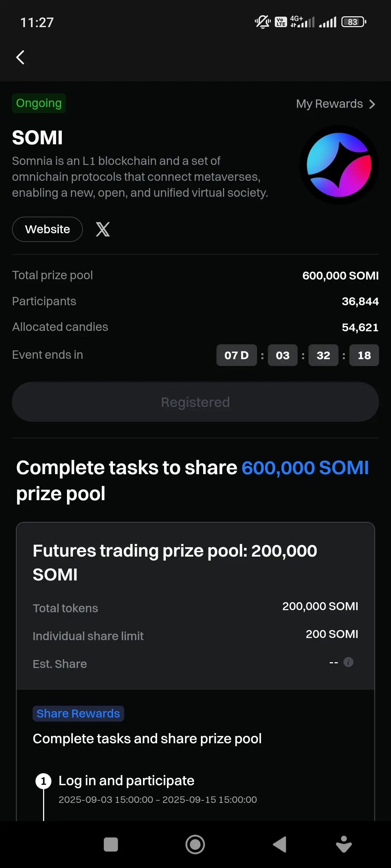391x868 pixels.
Task: Open the project Website button
Action: [x=47, y=229]
